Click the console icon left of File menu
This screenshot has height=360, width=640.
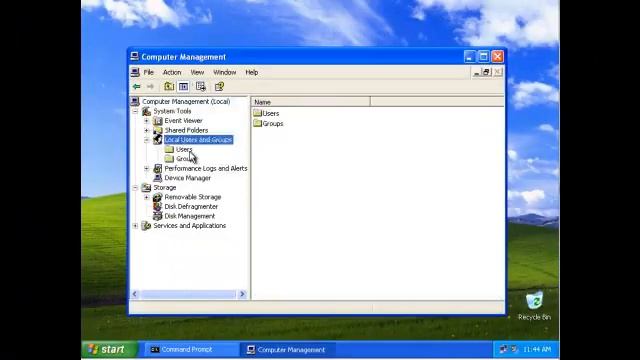pyautogui.click(x=135, y=72)
